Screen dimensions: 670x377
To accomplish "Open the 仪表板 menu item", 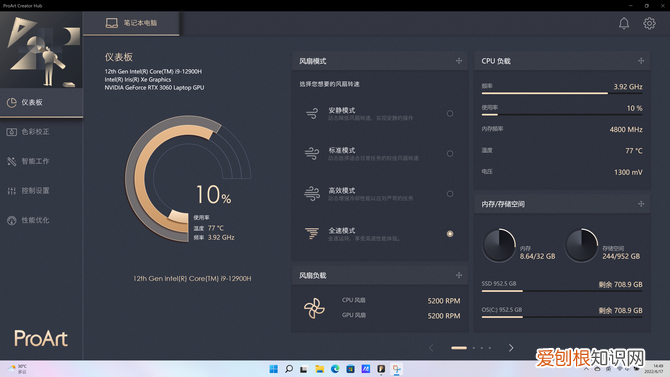I will 41,103.
